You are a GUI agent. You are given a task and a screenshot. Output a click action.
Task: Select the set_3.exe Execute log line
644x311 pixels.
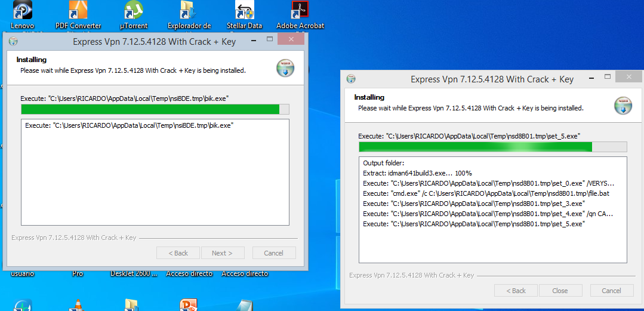(474, 204)
